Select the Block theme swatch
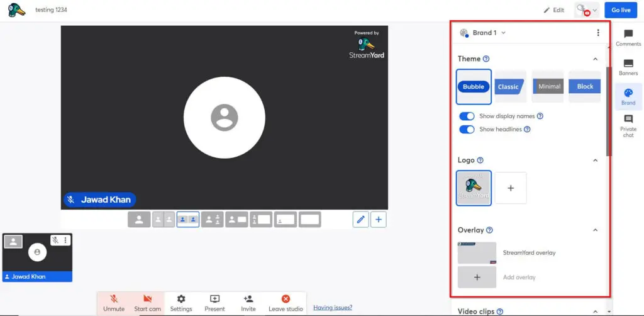The image size is (644, 316). (x=585, y=87)
